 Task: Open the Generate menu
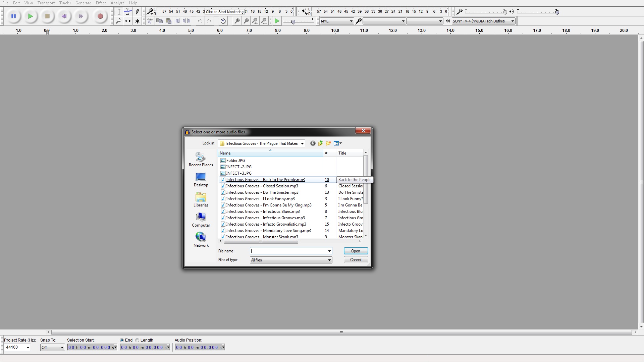(83, 3)
